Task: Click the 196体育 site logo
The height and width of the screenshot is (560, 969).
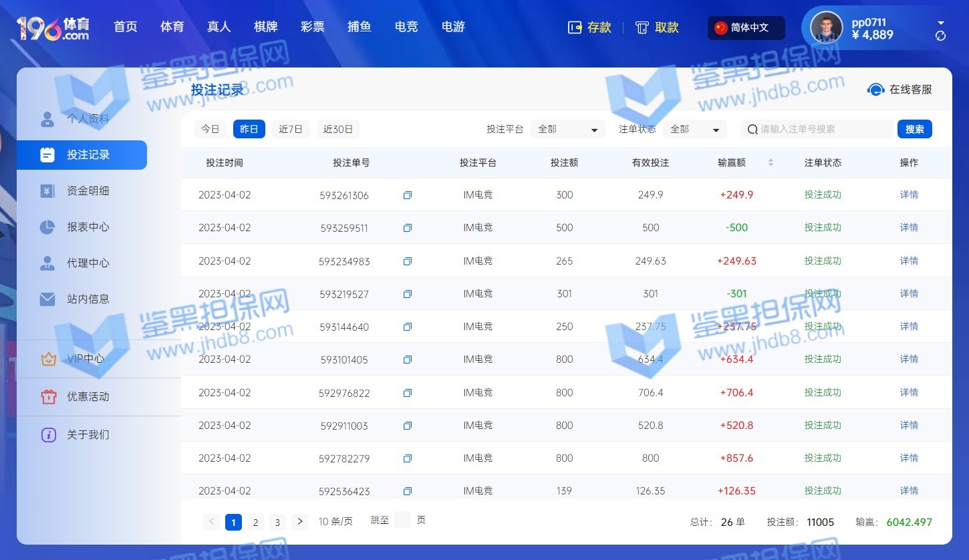Action: pos(53,27)
